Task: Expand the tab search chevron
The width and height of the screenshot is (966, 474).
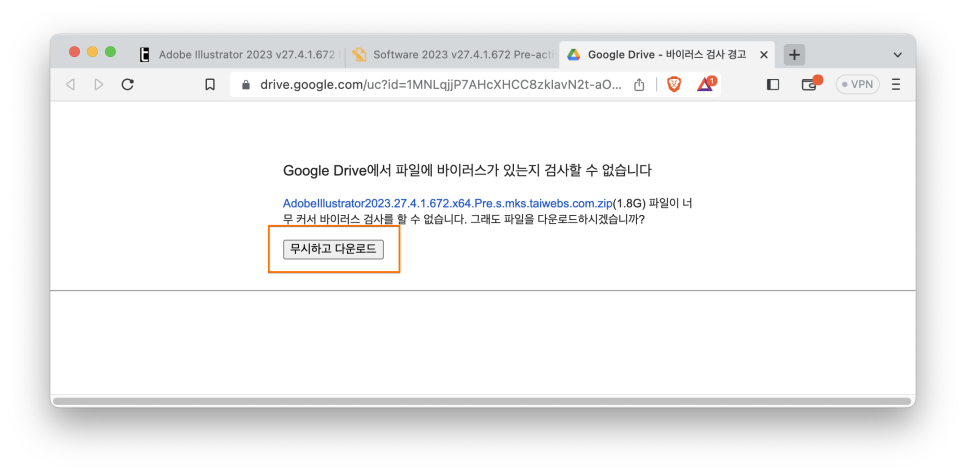Action: point(898,55)
